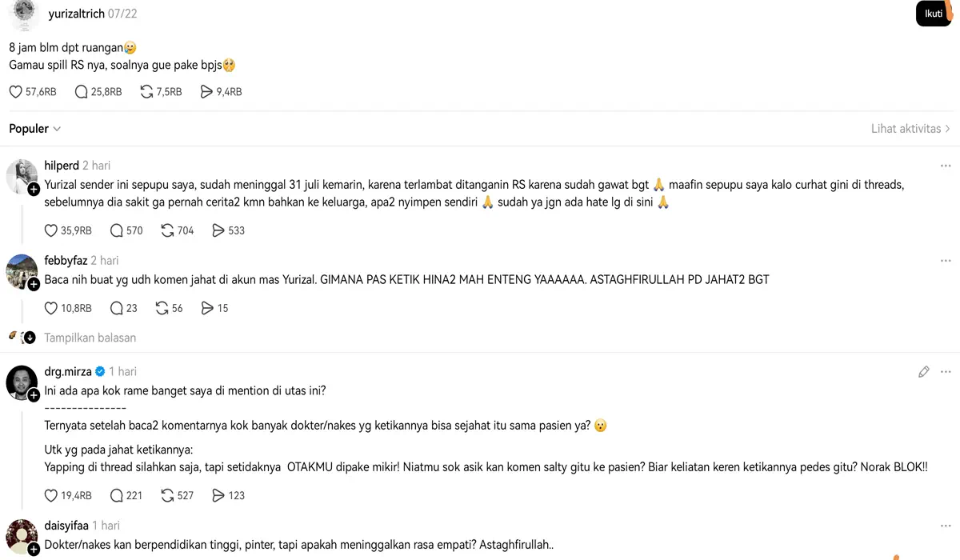This screenshot has height=560, width=960.
Task: Open drg.mirza's profile picture
Action: (22, 384)
